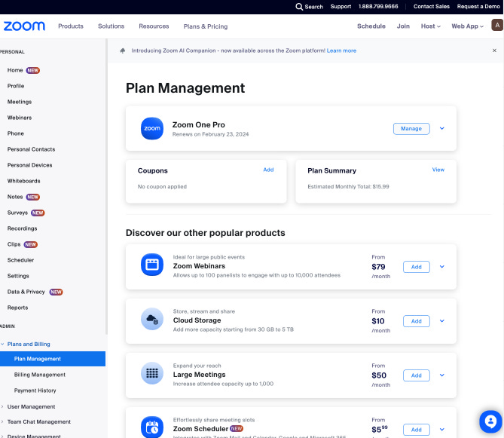Add the Zoom Webinars product

pyautogui.click(x=417, y=267)
